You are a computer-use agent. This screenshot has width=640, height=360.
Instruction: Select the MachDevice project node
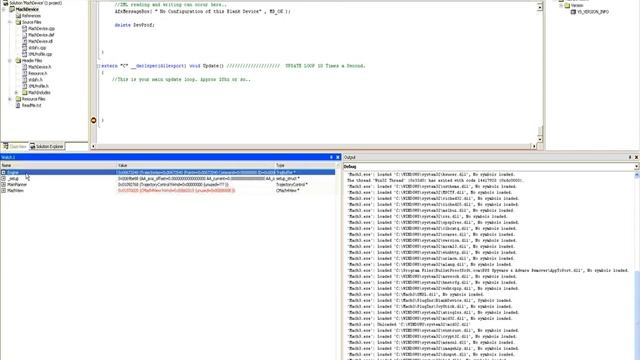coord(27,9)
